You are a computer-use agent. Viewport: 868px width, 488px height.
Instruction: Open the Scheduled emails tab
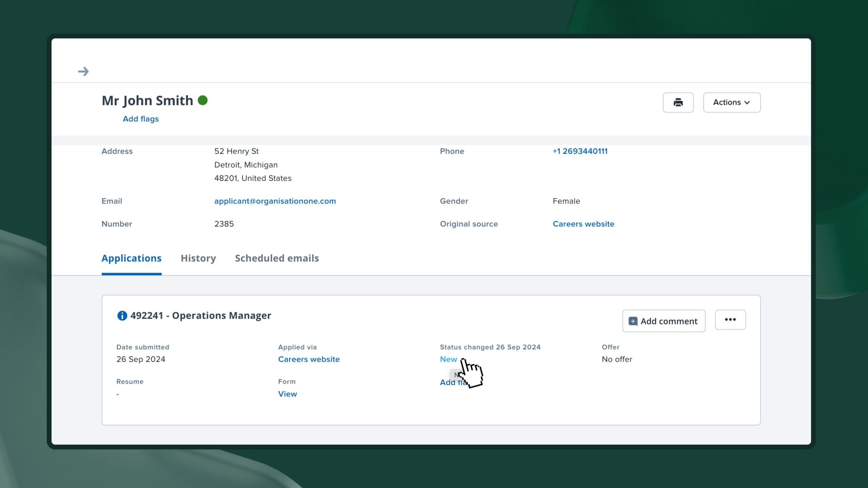277,258
